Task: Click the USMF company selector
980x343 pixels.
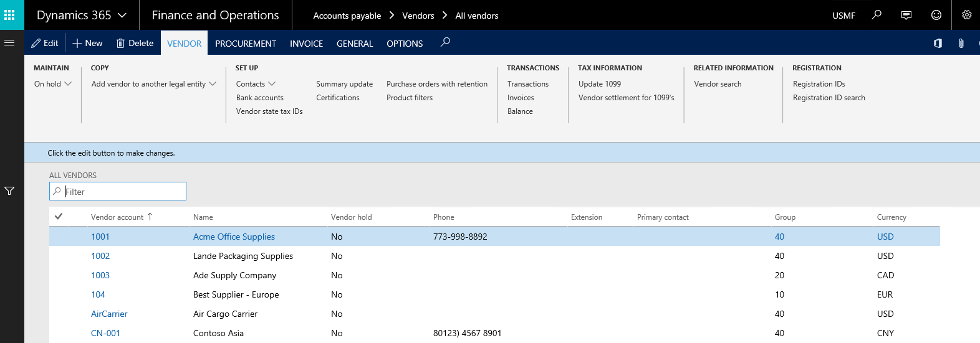Action: 844,16
